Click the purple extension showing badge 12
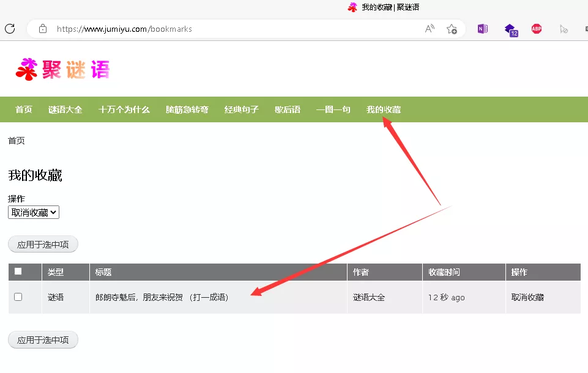Image resolution: width=588 pixels, height=373 pixels. pos(510,28)
